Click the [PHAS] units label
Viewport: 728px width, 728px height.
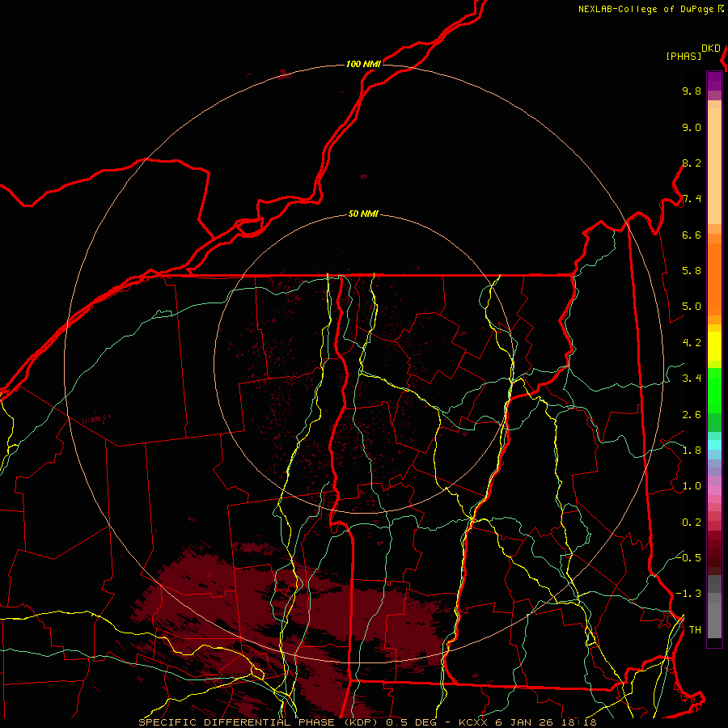684,57
